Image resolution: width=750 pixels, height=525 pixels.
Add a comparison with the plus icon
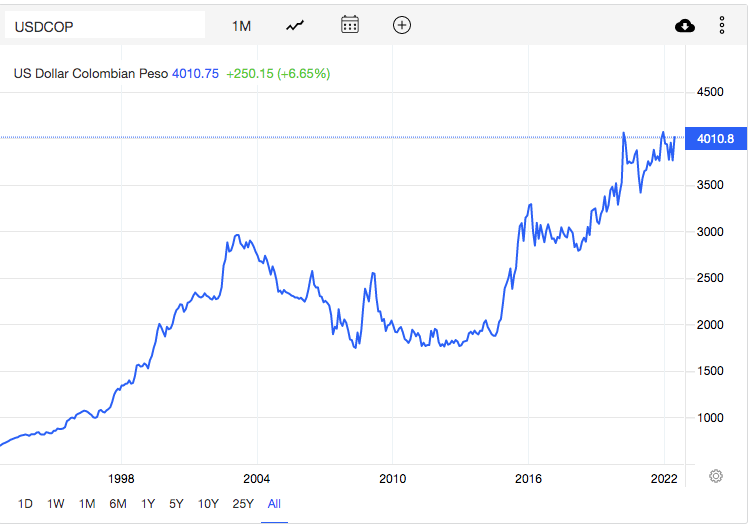coord(402,25)
